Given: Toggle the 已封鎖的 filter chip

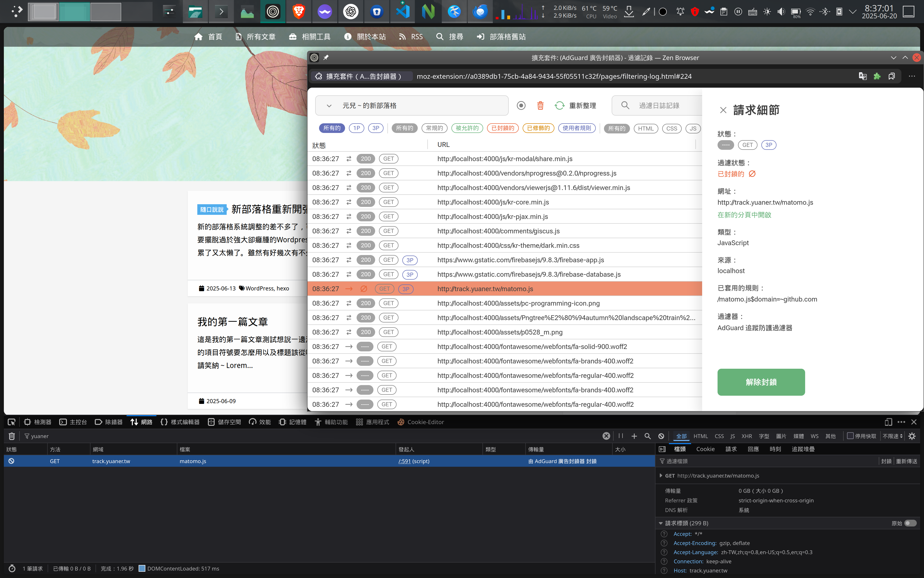Looking at the screenshot, I should pyautogui.click(x=502, y=128).
